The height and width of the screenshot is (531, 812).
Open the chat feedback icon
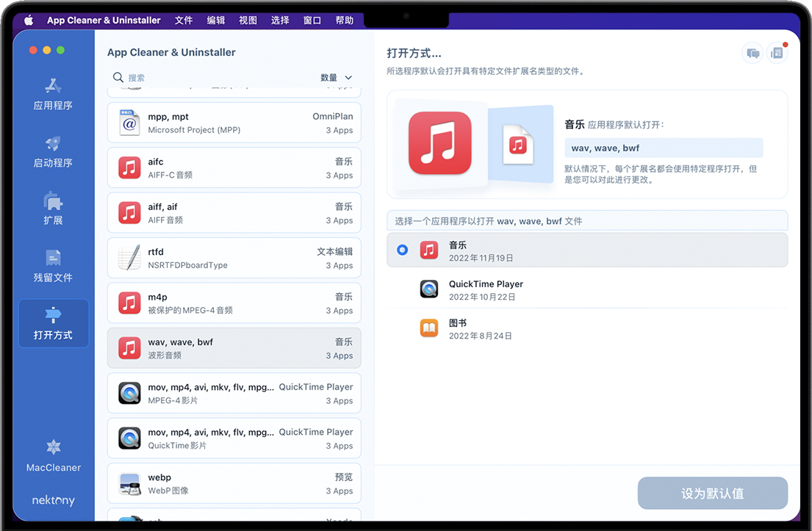tap(753, 53)
